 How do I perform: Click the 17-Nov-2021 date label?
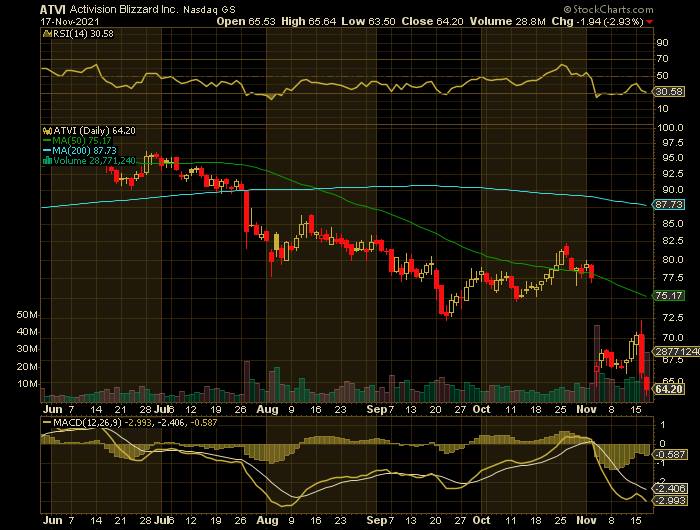tap(70, 21)
